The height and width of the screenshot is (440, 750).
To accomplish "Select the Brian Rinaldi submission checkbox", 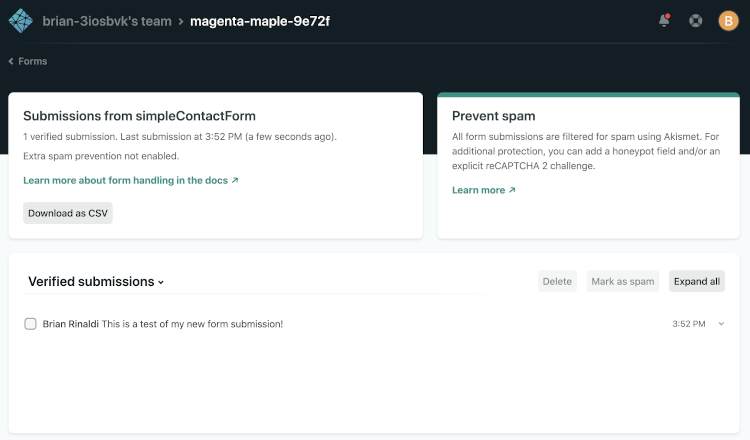I will 30,324.
